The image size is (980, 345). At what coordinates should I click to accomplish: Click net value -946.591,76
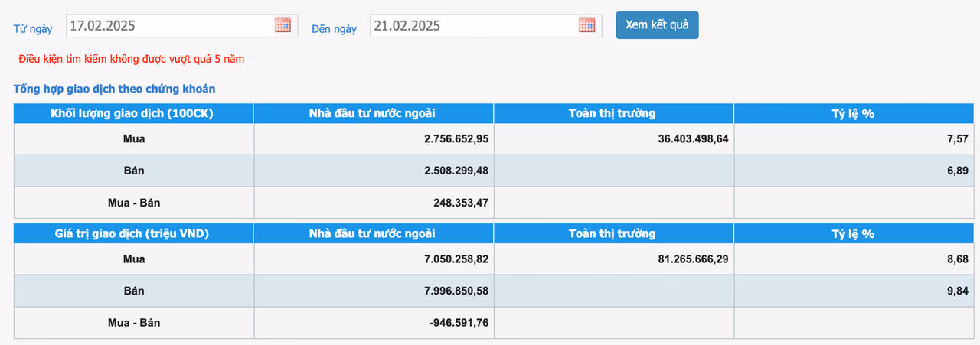click(x=459, y=323)
